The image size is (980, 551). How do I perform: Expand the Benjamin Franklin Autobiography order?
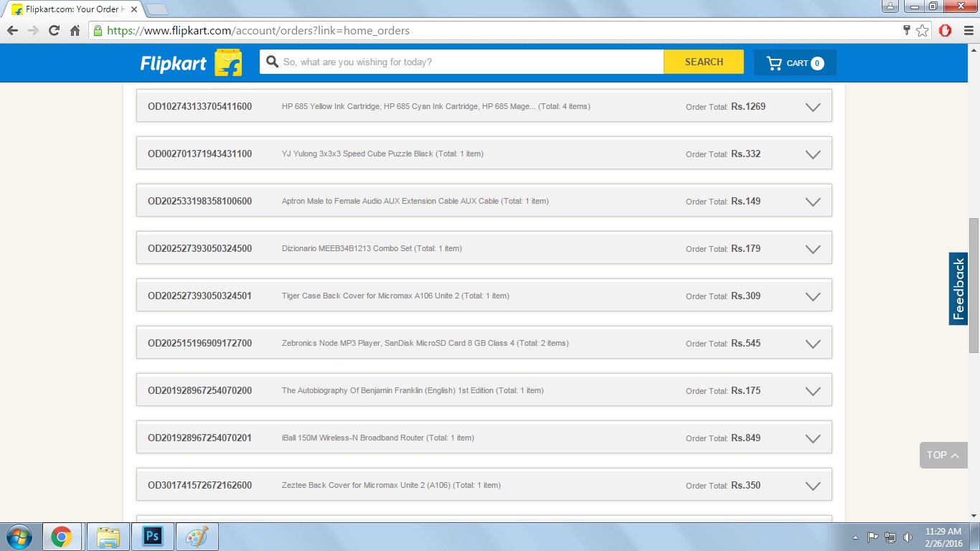tap(812, 391)
